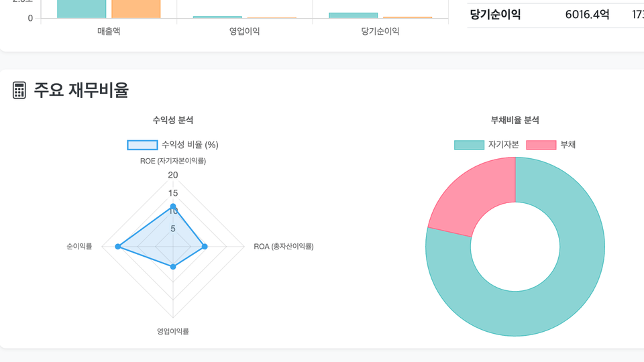Click the ROA data point on radar chart
Image resolution: width=644 pixels, height=362 pixels.
tap(205, 247)
